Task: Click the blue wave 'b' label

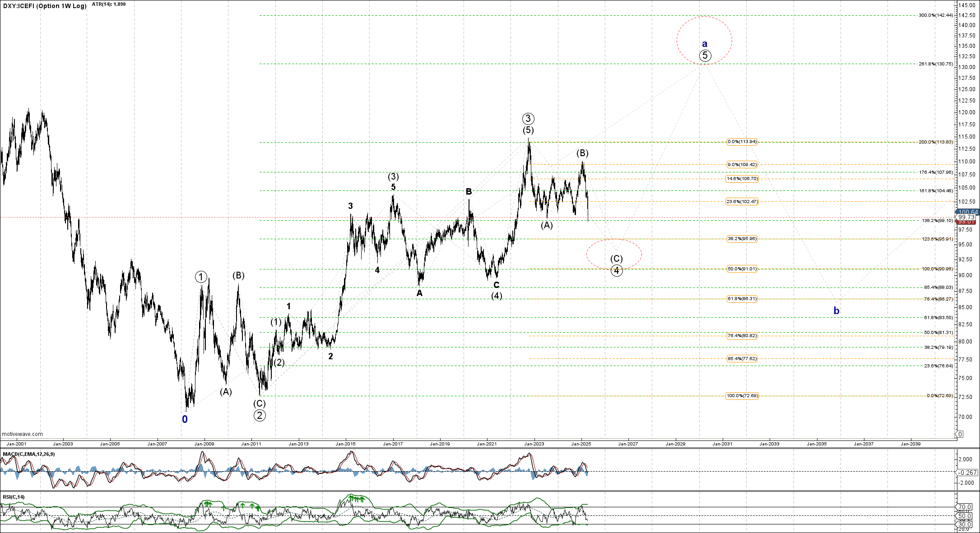Action: tap(836, 311)
